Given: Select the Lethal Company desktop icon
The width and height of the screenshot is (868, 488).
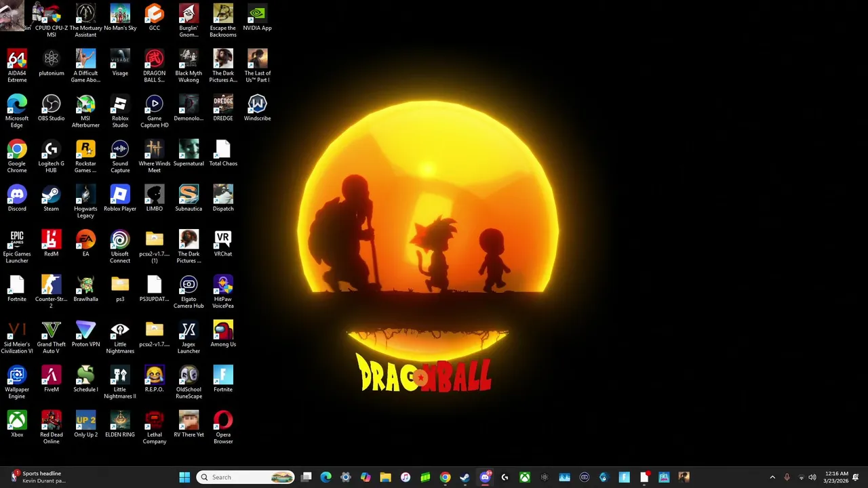Looking at the screenshot, I should coord(155,428).
